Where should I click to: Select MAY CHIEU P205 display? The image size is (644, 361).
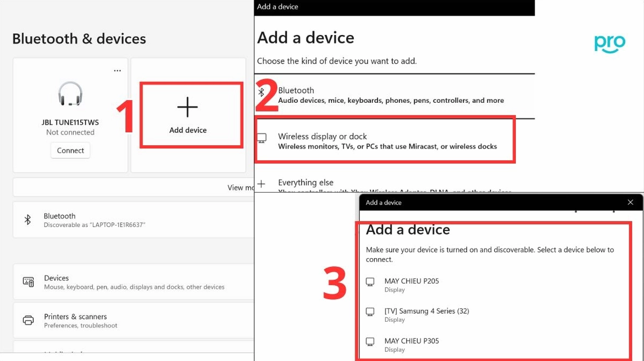[x=411, y=285]
